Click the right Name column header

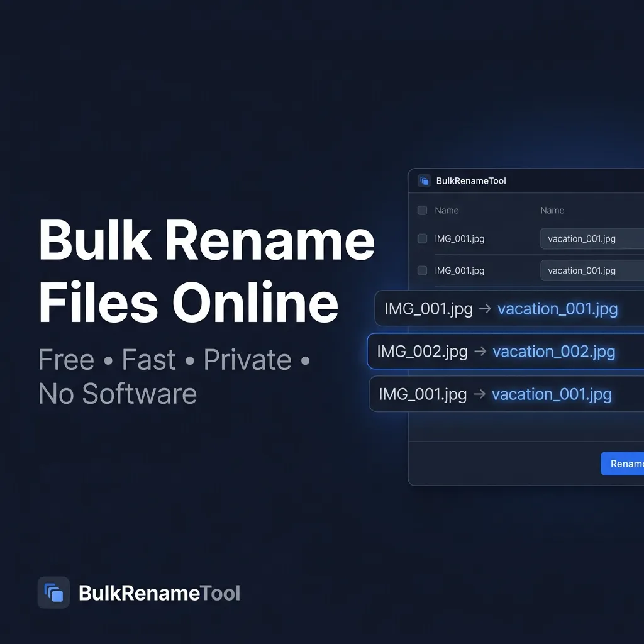552,210
